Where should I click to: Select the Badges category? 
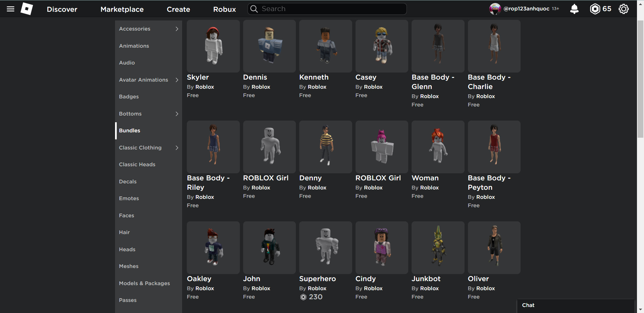(149, 97)
